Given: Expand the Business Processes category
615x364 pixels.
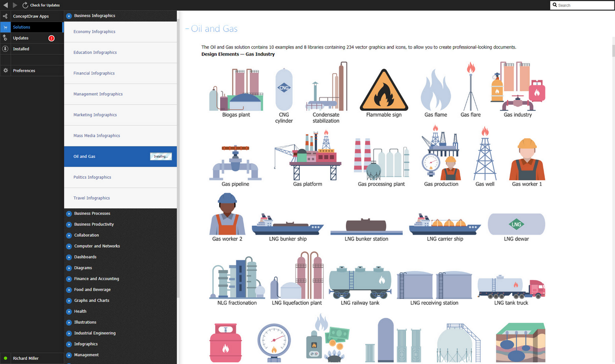Looking at the screenshot, I should point(69,214).
